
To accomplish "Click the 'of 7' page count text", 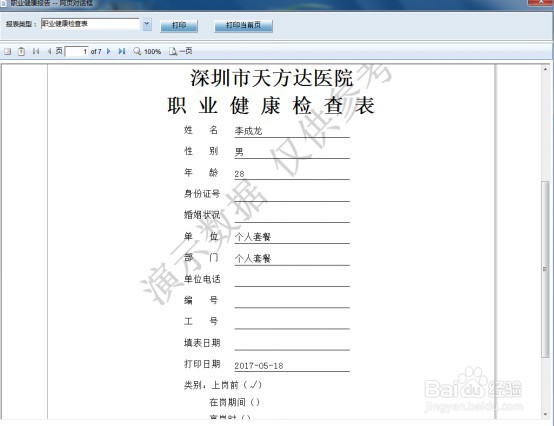I will click(96, 52).
